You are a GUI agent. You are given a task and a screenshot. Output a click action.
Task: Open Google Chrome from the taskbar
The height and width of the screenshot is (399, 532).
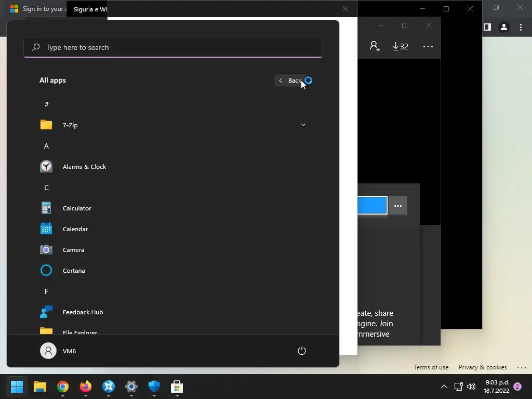pos(63,387)
